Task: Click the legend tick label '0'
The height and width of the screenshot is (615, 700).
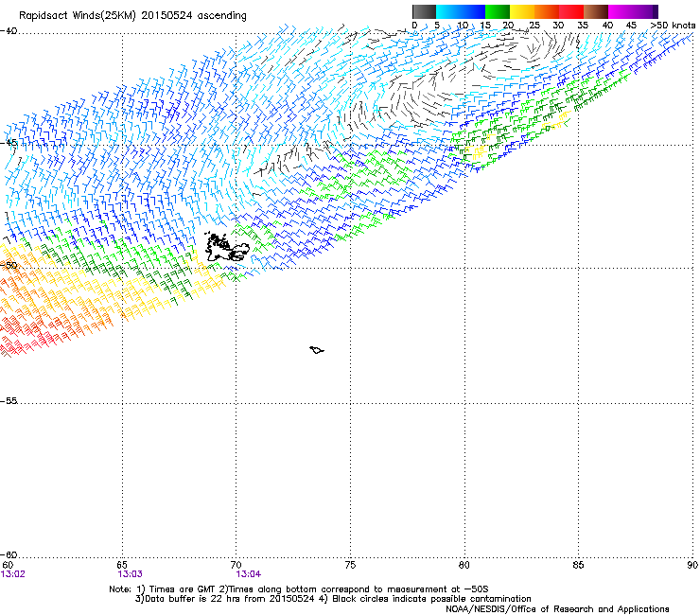Action: coord(414,26)
